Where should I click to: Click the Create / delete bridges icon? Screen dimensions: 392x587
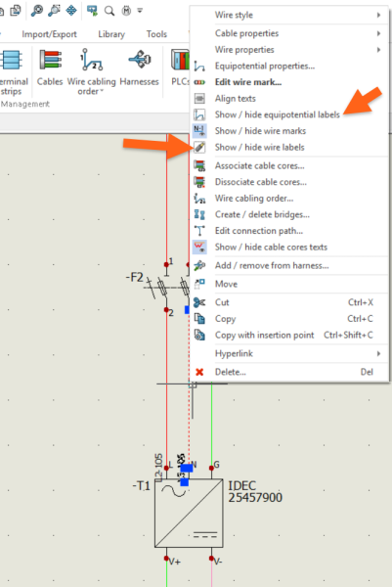(x=199, y=215)
